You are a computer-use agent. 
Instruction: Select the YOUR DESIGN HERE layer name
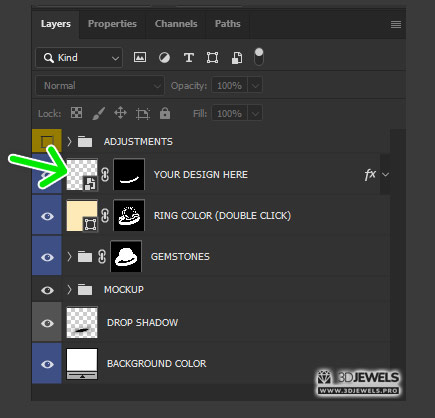click(201, 175)
